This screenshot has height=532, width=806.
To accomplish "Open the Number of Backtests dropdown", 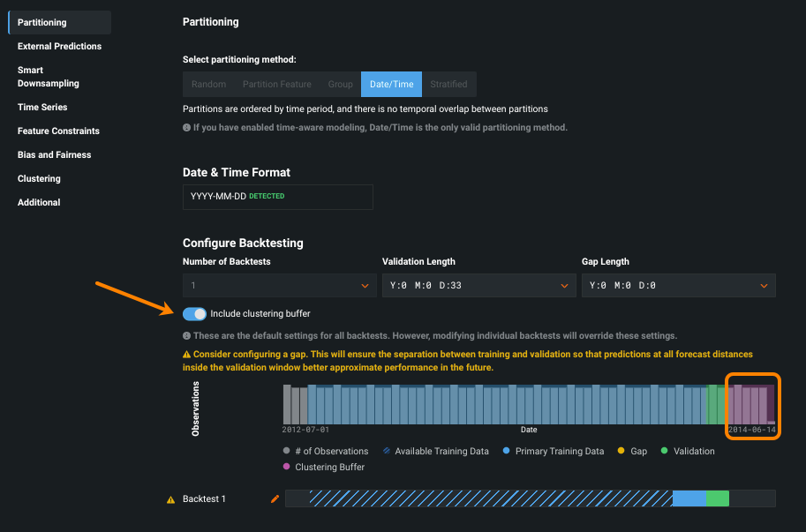I will (278, 286).
